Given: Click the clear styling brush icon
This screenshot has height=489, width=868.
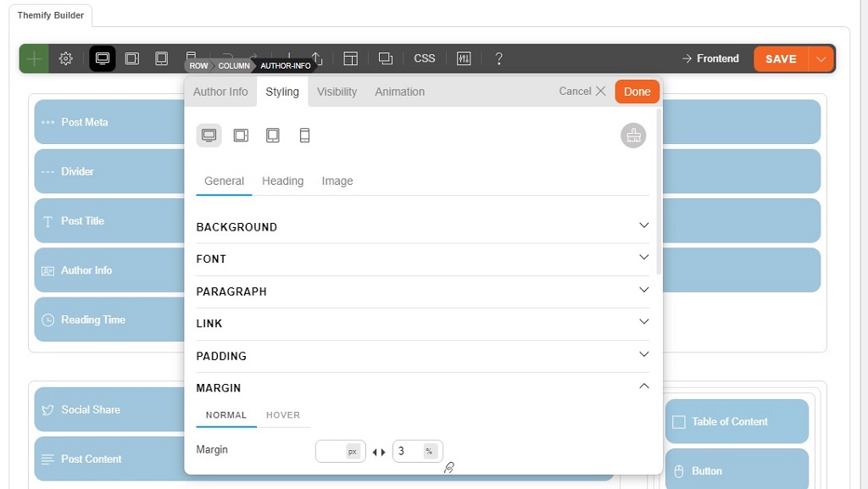Looking at the screenshot, I should (633, 136).
